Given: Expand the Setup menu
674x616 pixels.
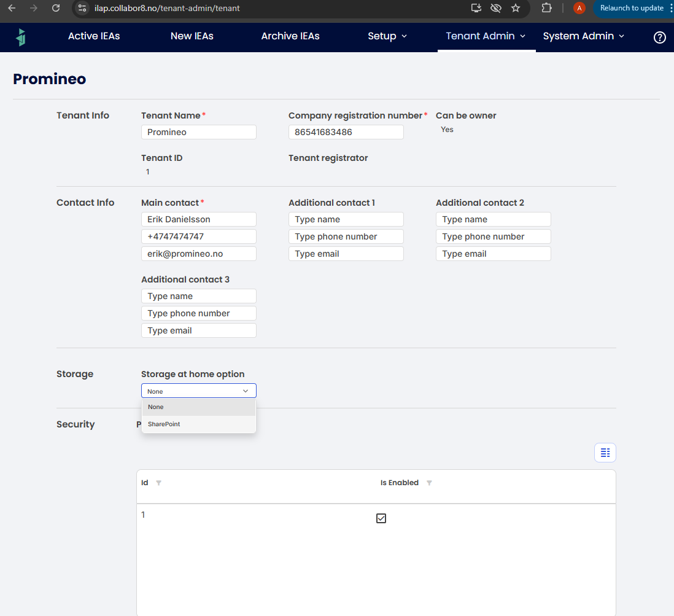Looking at the screenshot, I should (387, 36).
